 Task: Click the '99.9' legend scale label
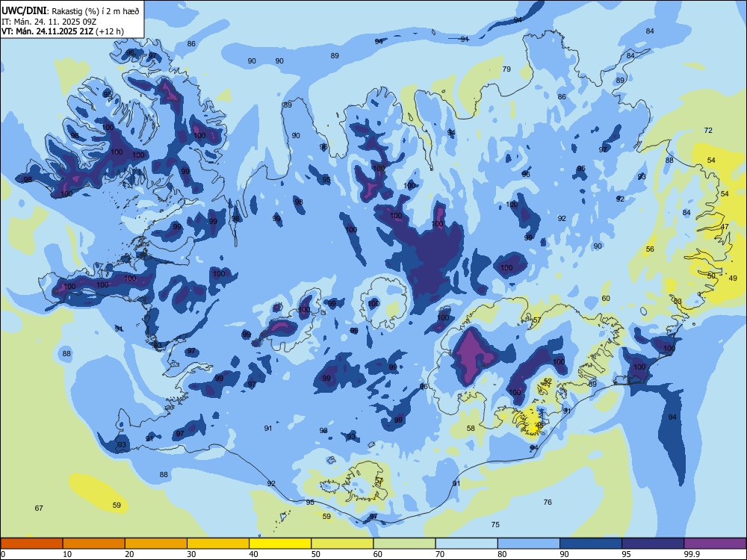pyautogui.click(x=691, y=554)
